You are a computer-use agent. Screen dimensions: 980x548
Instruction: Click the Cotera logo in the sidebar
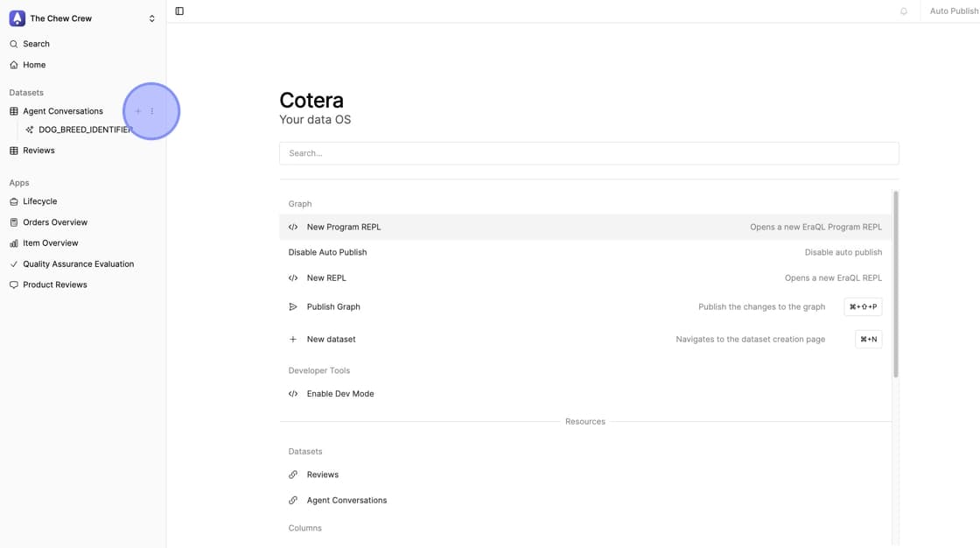point(17,18)
